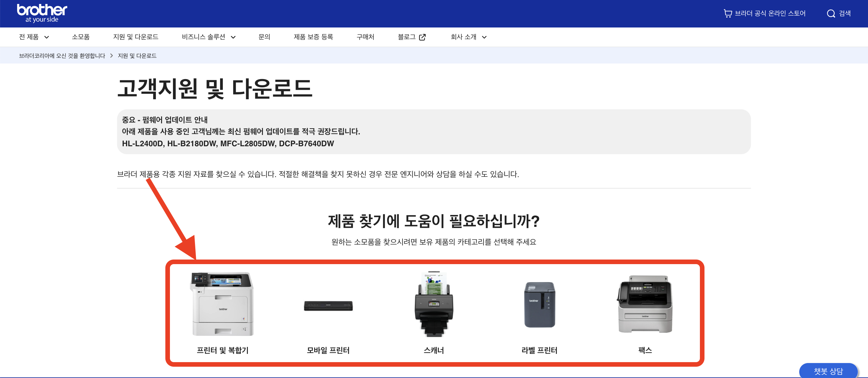Click the 브라더코리아에 오신 것을 환영합니다 breadcrumb

62,56
